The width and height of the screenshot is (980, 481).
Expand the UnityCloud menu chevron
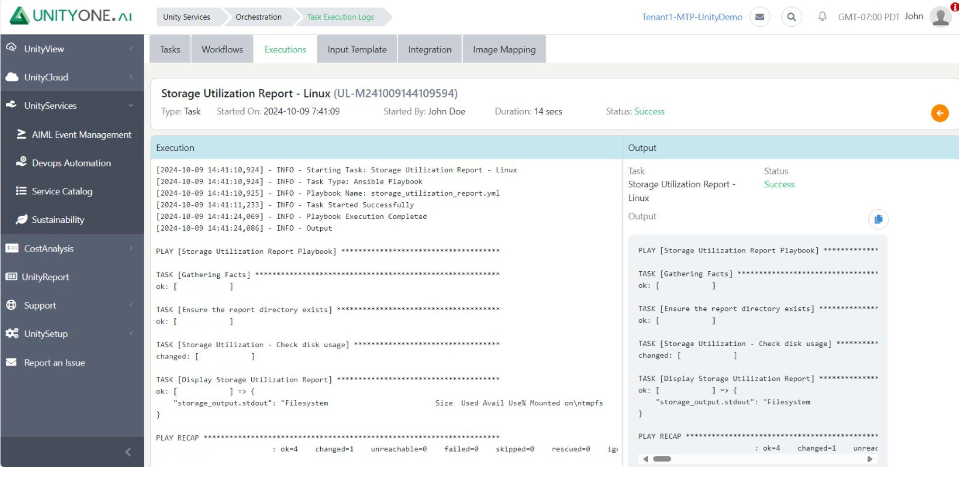coord(131,77)
